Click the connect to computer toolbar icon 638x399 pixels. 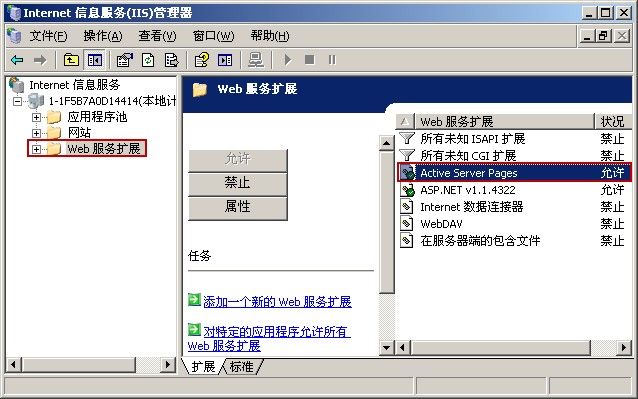pos(256,60)
